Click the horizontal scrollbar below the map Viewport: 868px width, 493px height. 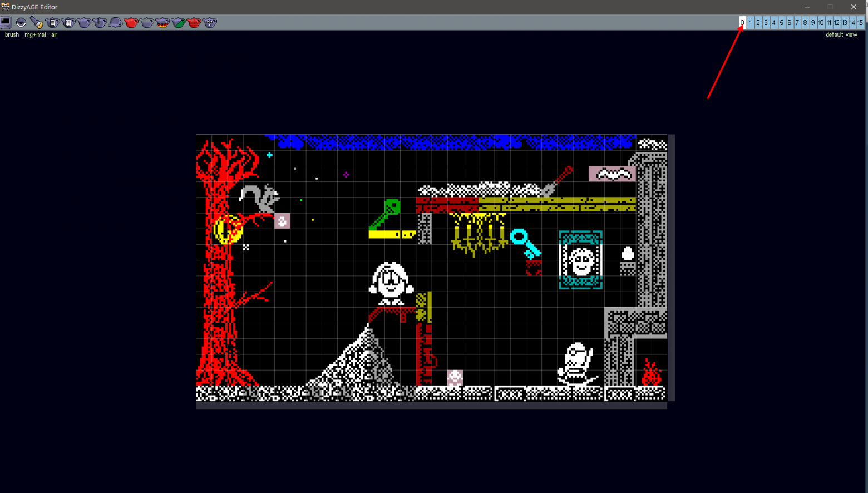tap(431, 406)
